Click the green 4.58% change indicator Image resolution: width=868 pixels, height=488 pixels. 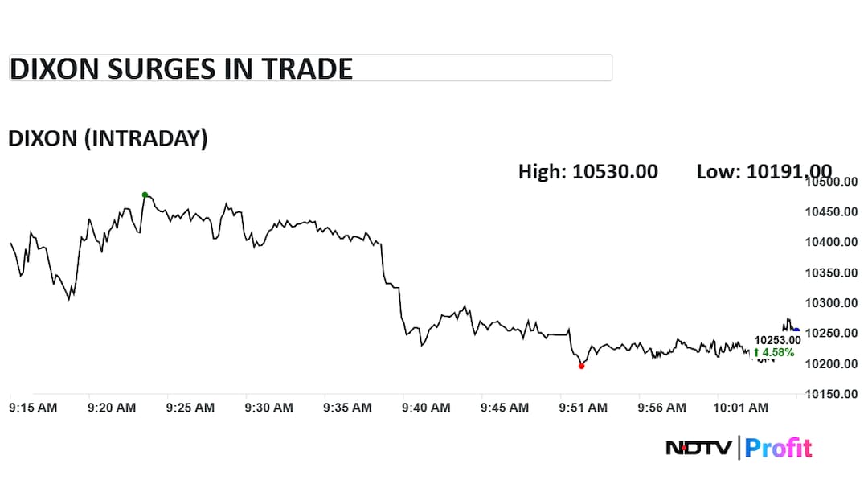click(x=773, y=352)
